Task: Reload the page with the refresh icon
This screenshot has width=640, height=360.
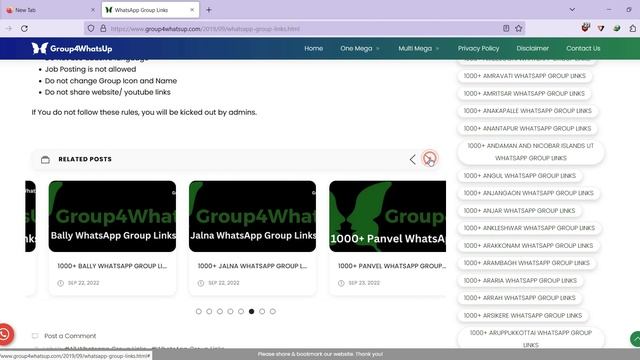Action: point(24,29)
